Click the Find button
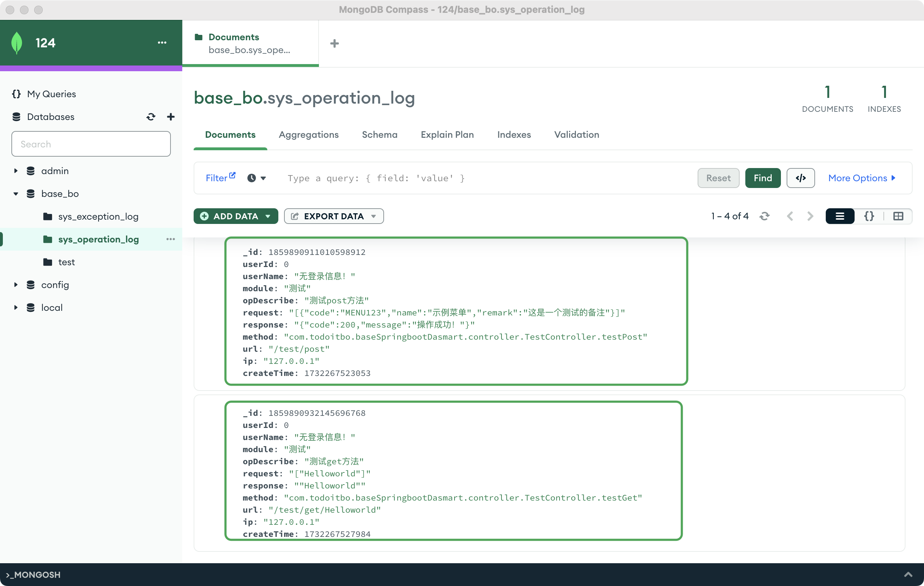 pyautogui.click(x=762, y=178)
